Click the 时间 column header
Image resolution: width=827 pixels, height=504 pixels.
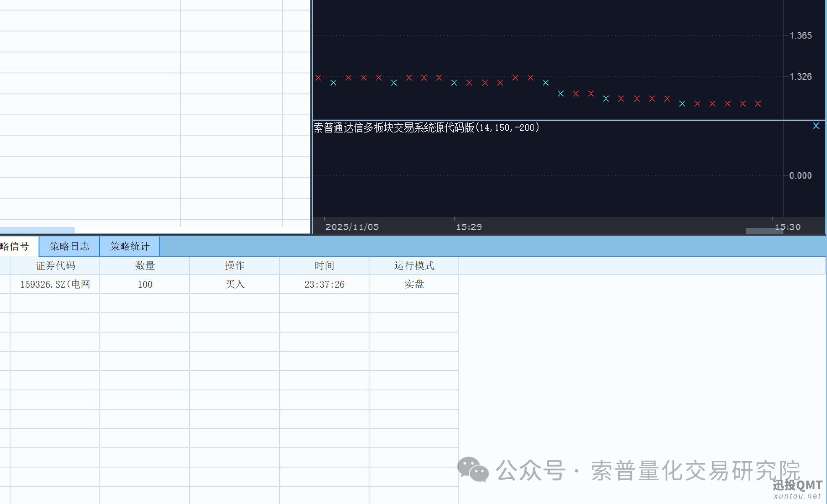324,265
